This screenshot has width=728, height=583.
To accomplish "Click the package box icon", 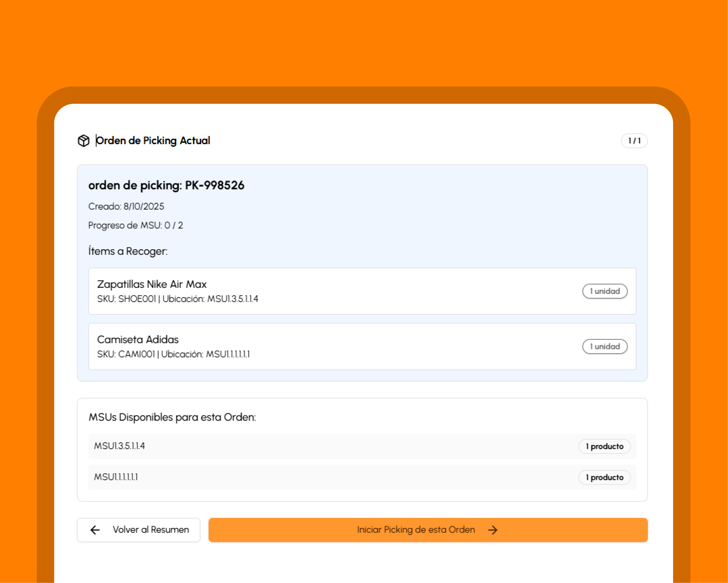I will tap(84, 141).
